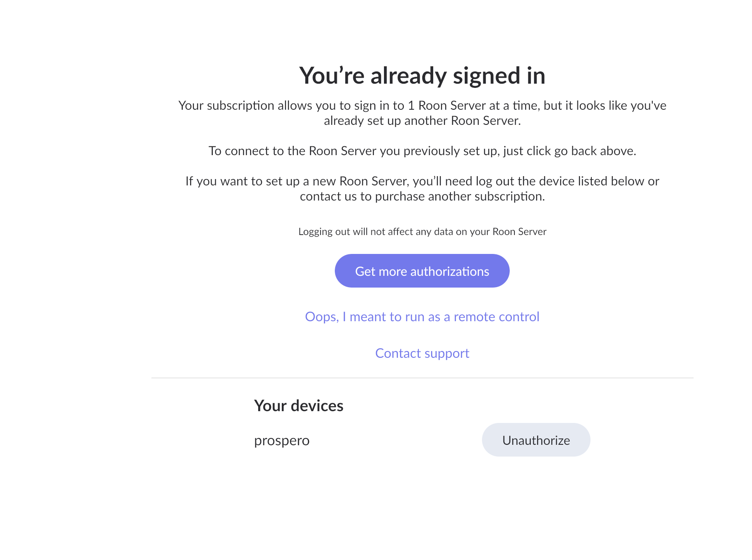Click the text already set up another Roon Server

pyautogui.click(x=422, y=121)
